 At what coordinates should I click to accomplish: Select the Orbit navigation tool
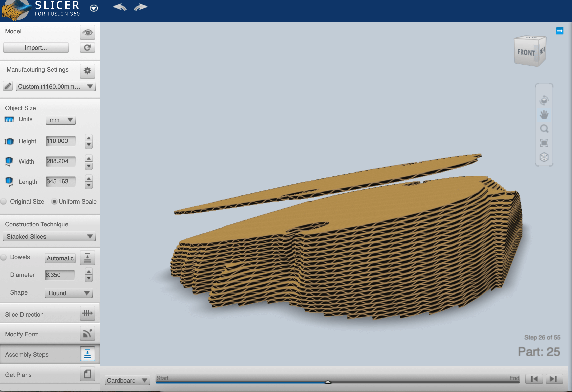pos(544,100)
